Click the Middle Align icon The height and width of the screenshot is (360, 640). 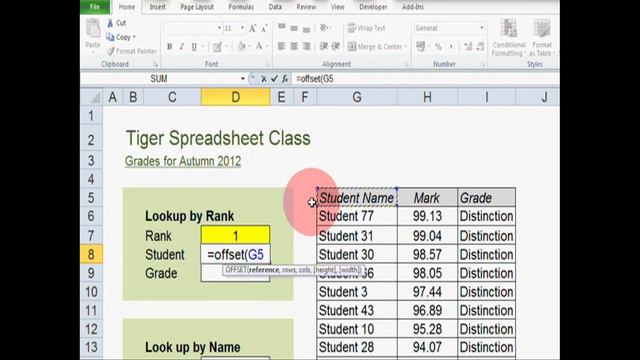[294, 28]
